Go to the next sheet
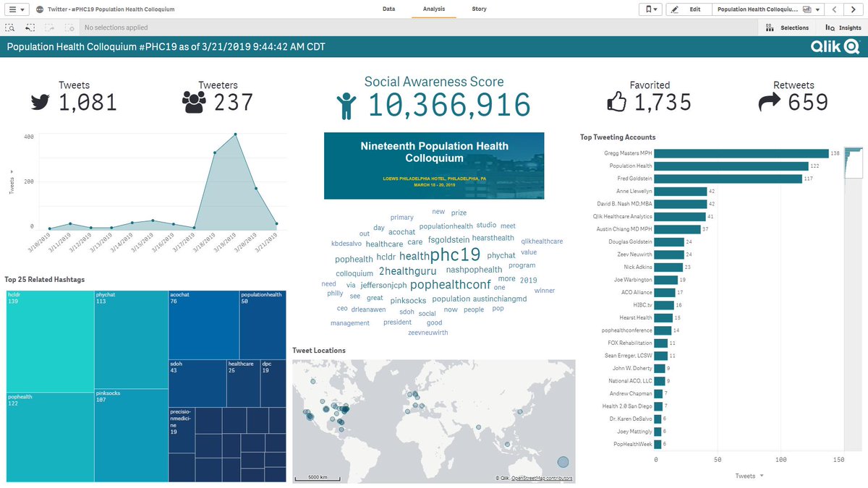 852,9
